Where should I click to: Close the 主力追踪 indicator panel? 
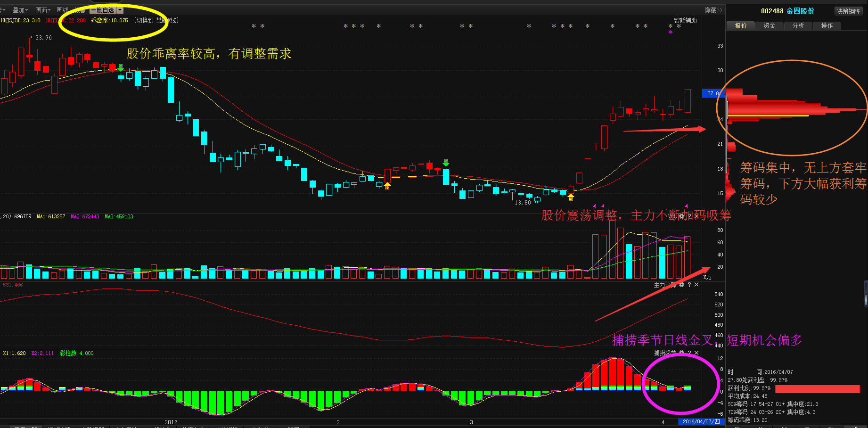pyautogui.click(x=696, y=285)
